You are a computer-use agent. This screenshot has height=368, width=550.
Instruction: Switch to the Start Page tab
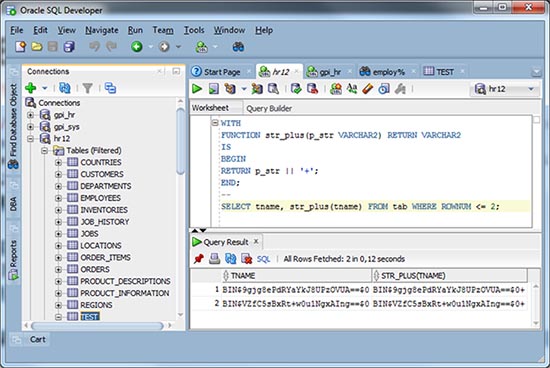[222, 72]
